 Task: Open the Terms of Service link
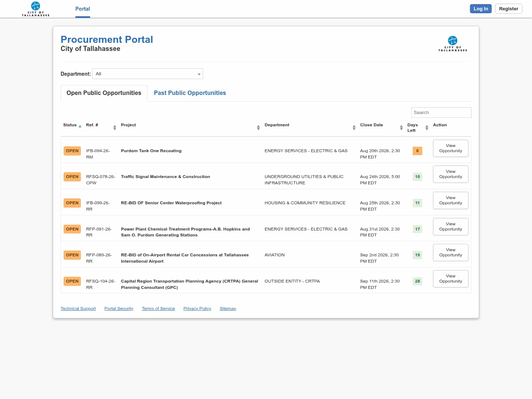[158, 308]
